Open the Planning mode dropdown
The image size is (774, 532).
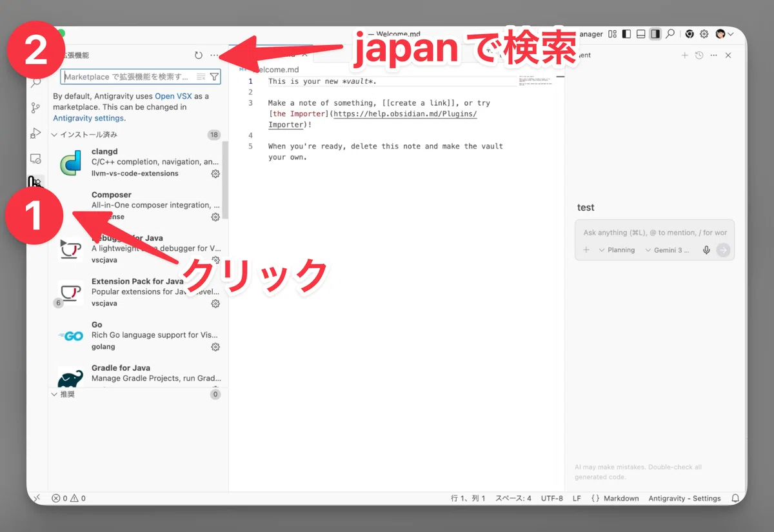pos(617,250)
